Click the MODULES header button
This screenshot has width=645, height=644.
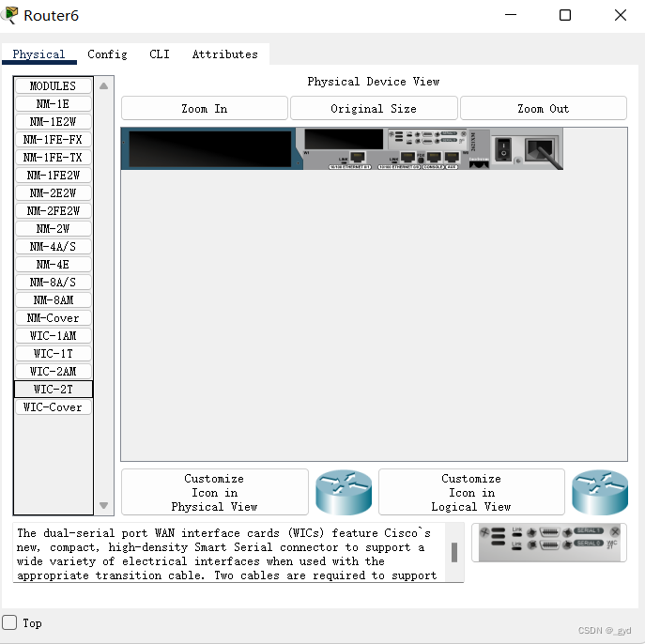point(54,86)
